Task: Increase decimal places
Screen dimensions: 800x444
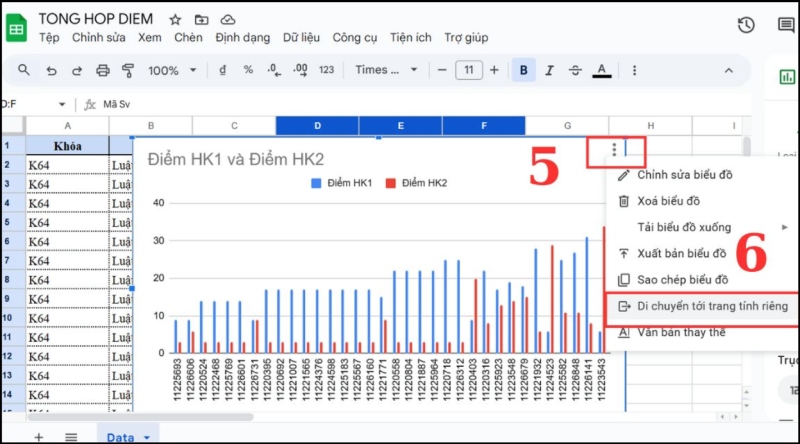Action: point(300,70)
